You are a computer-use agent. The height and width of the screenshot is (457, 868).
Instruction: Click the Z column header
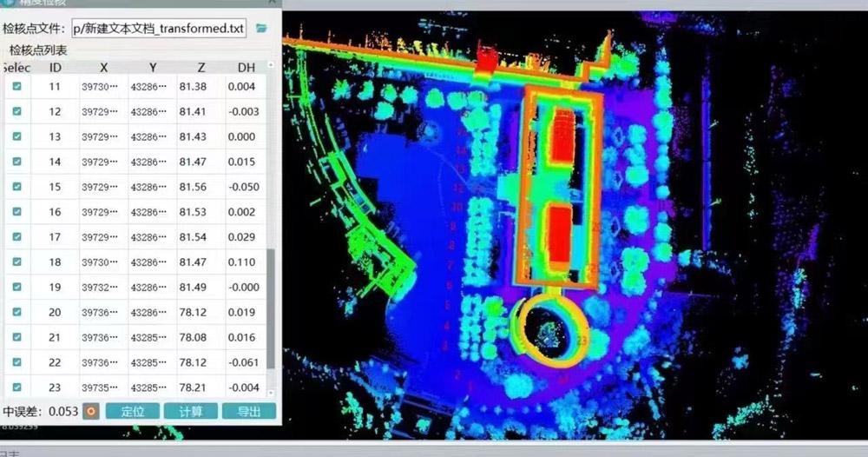click(201, 68)
